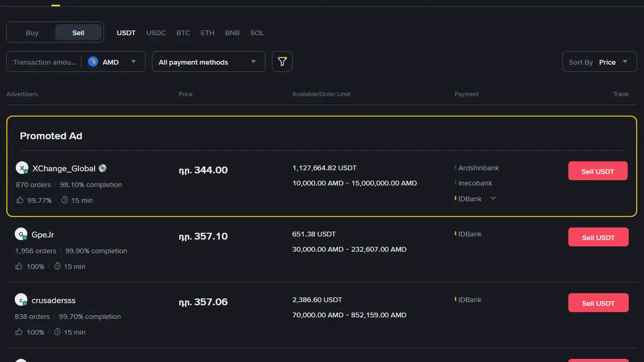Select the USDC crypto tab

click(156, 33)
